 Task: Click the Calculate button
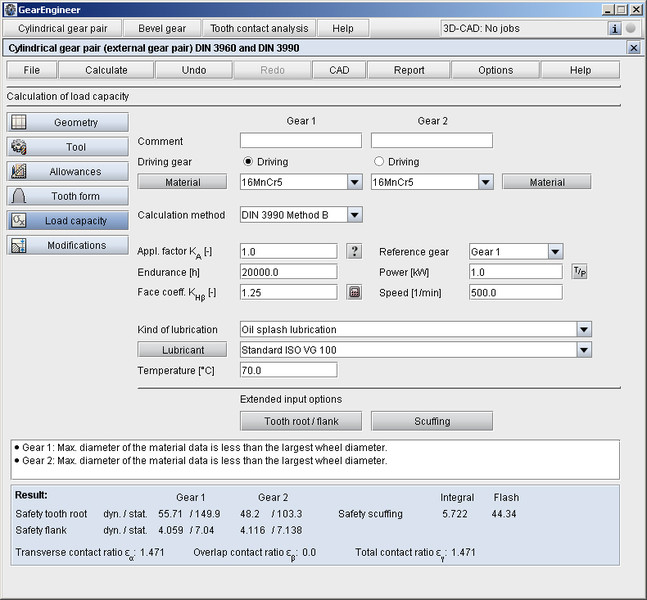point(106,70)
